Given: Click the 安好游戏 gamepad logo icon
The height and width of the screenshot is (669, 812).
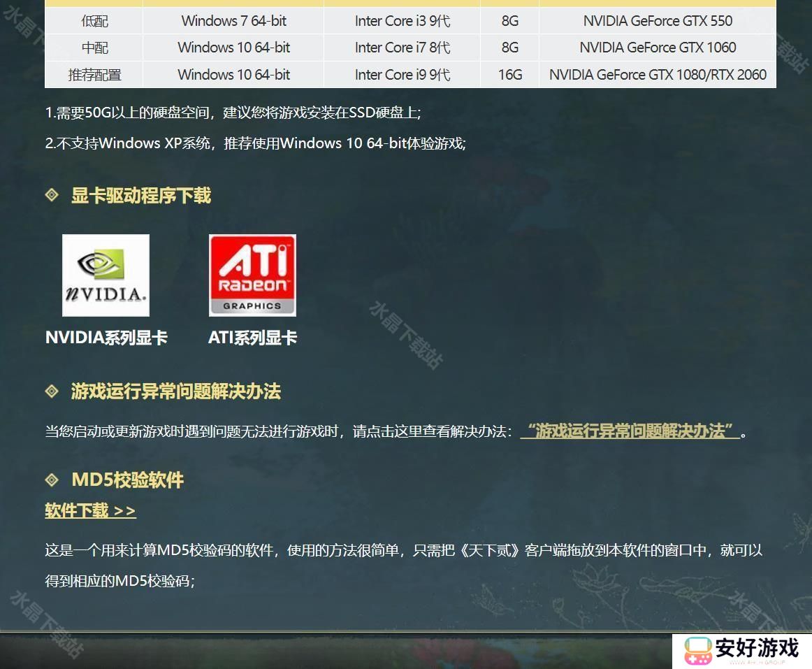Looking at the screenshot, I should point(697,651).
